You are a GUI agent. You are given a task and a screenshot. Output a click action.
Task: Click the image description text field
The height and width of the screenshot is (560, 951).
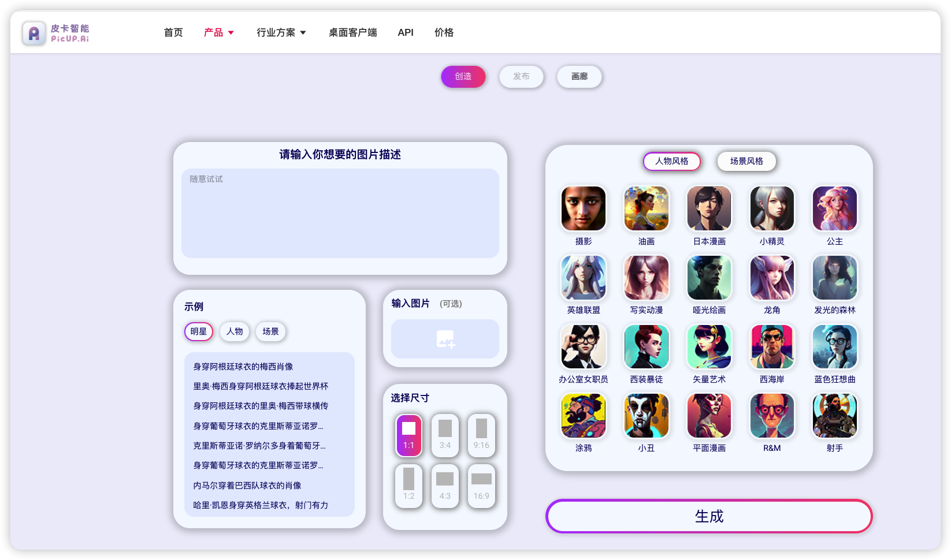(340, 213)
